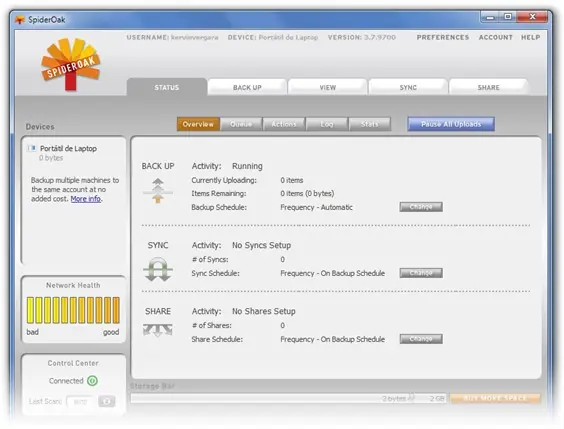Viewport: 564px width, 429px height.
Task: Click Change button for Backup Schedule
Action: pyautogui.click(x=421, y=207)
